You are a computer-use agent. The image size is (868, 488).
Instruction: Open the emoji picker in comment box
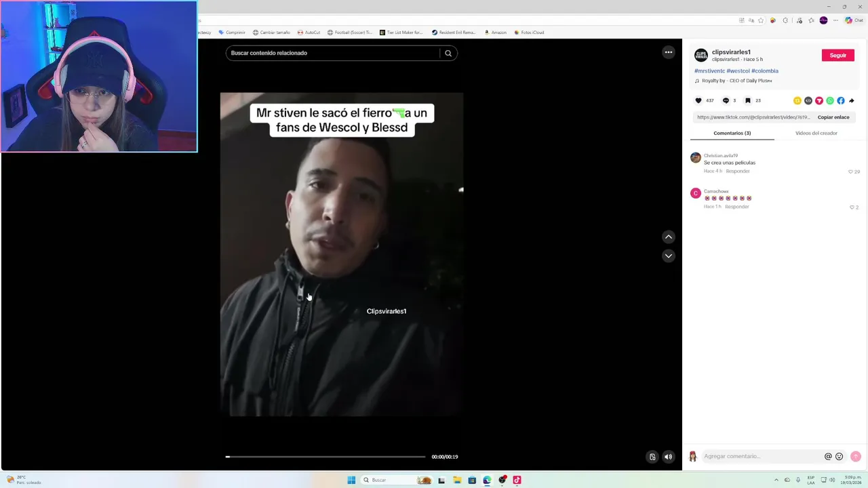840,456
